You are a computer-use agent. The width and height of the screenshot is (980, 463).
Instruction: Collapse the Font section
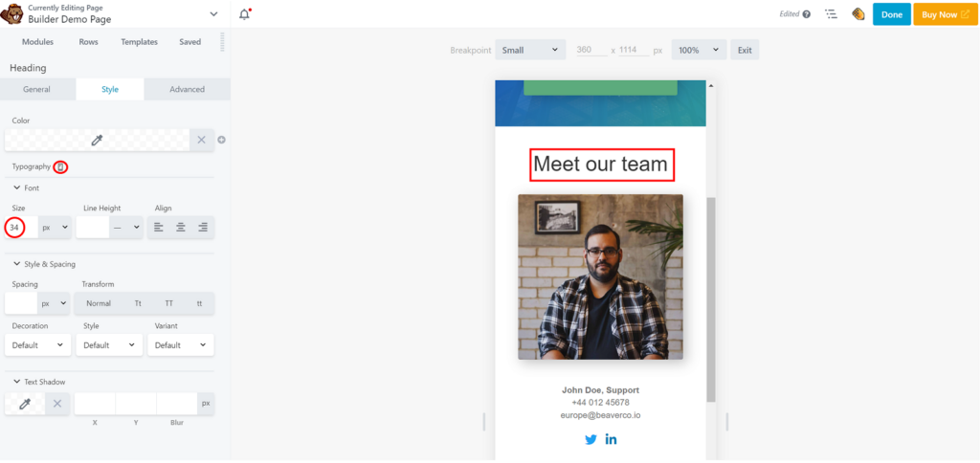click(x=26, y=187)
